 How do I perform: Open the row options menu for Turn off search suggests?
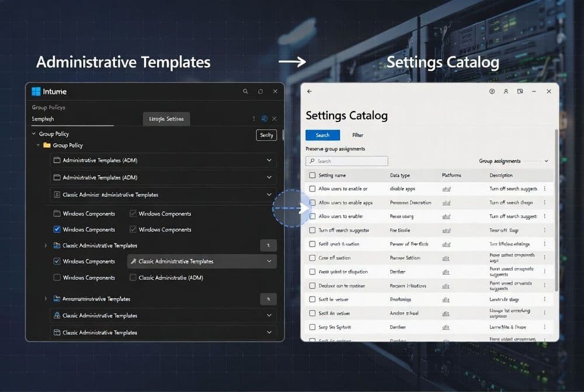tap(544, 230)
